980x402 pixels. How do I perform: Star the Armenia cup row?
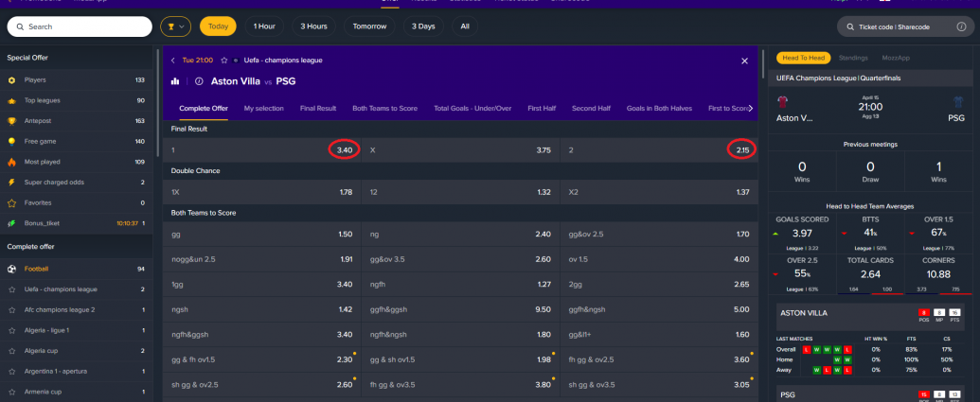11,392
